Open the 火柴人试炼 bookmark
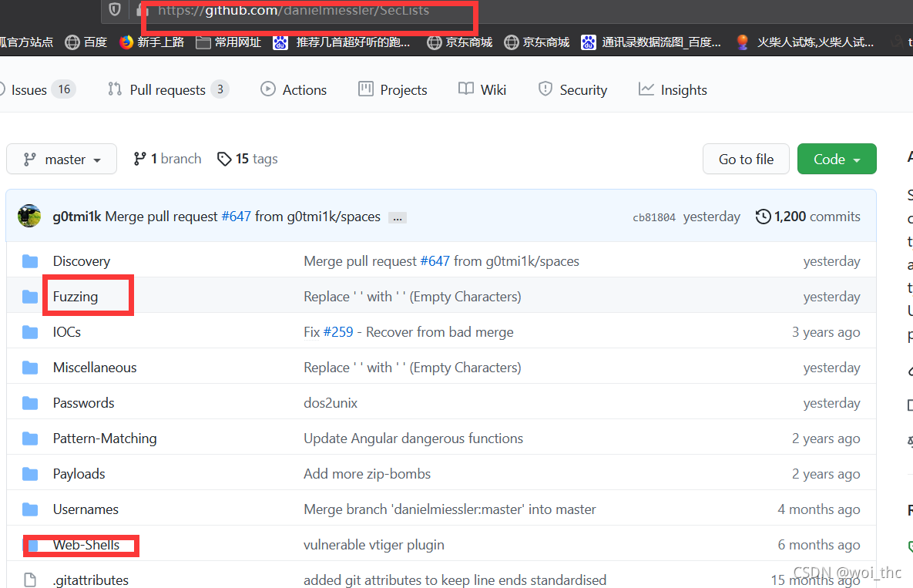The height and width of the screenshot is (588, 913). click(804, 42)
